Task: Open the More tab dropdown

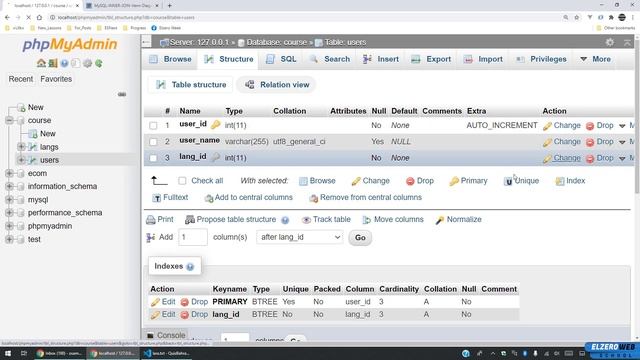Action: tap(595, 59)
